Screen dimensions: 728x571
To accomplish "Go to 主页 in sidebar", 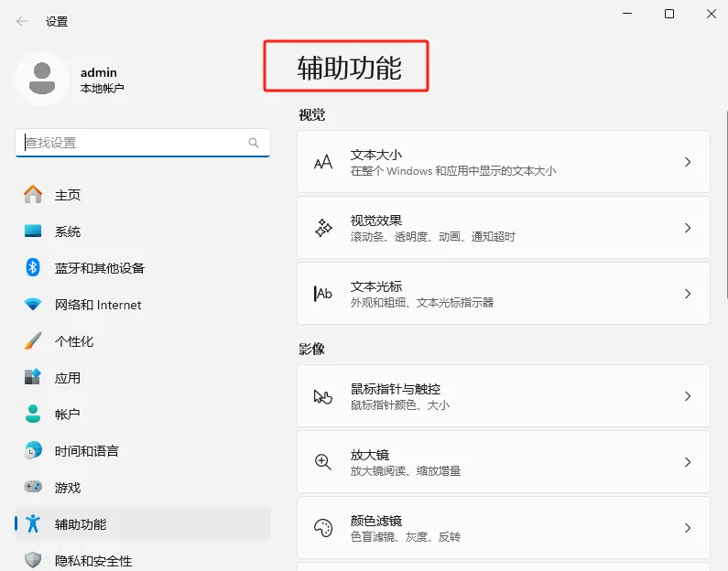I will (143, 195).
